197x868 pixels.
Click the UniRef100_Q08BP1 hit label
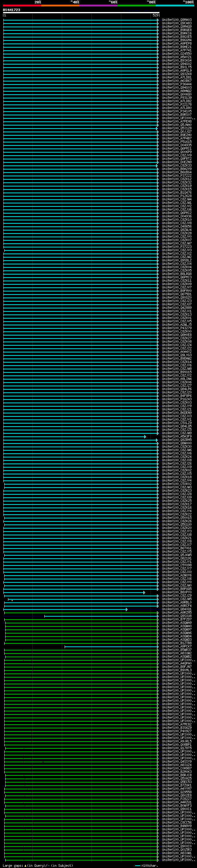point(177,744)
